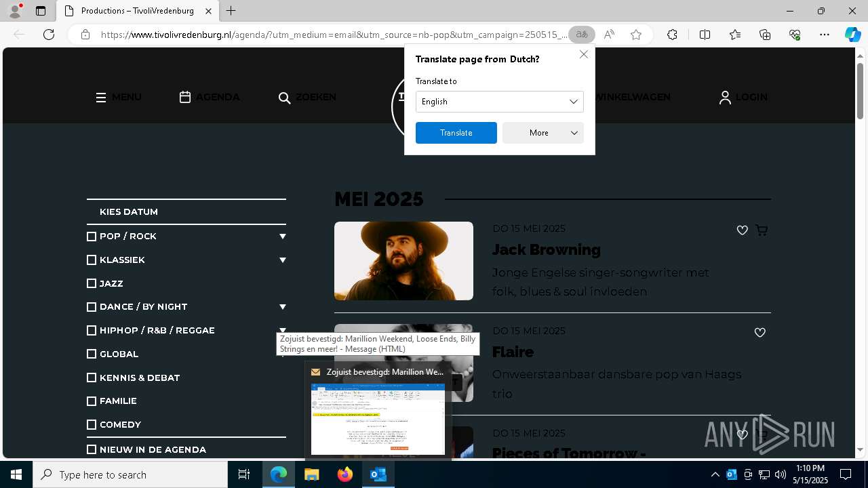
Task: Open the Favorites list icon
Action: [x=735, y=35]
